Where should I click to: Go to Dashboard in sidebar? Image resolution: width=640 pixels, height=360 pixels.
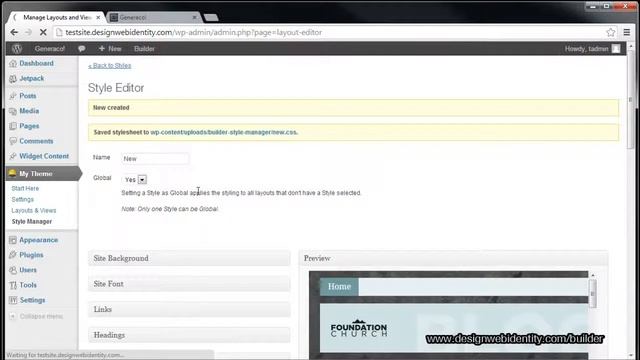pos(36,63)
